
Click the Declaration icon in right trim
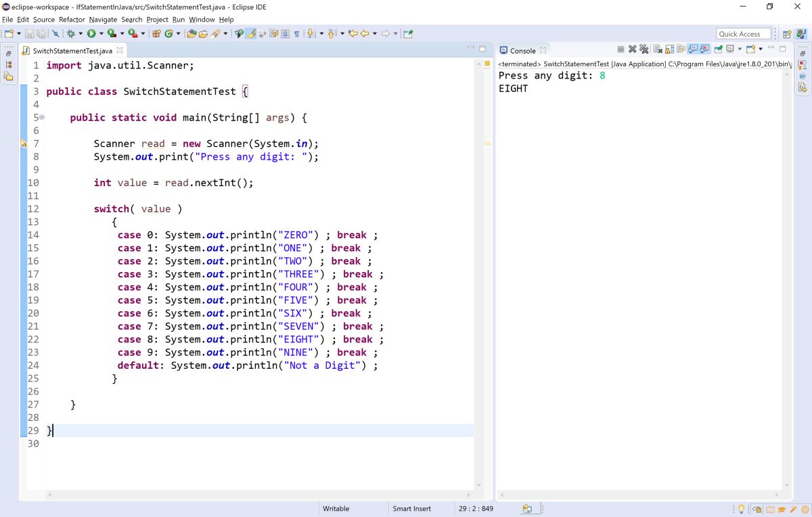803,88
